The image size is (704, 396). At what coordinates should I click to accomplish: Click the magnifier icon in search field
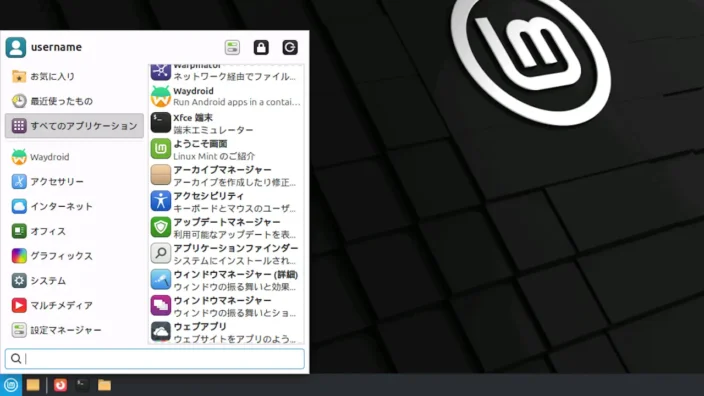[x=16, y=358]
